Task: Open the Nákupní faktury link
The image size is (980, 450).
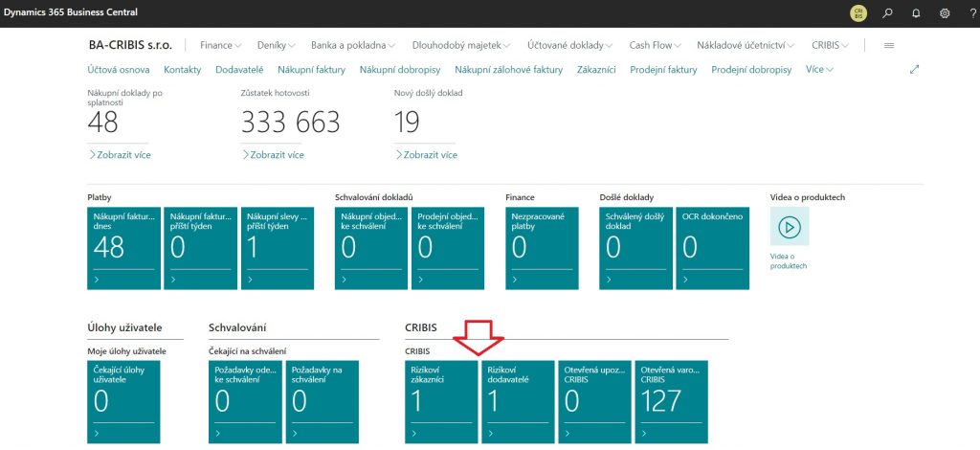Action: click(311, 70)
